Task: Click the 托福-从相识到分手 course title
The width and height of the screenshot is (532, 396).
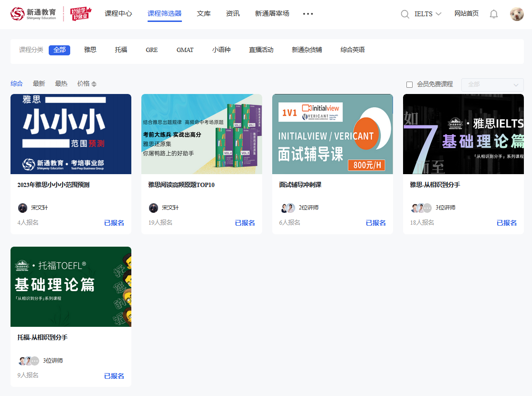Action: [x=43, y=337]
